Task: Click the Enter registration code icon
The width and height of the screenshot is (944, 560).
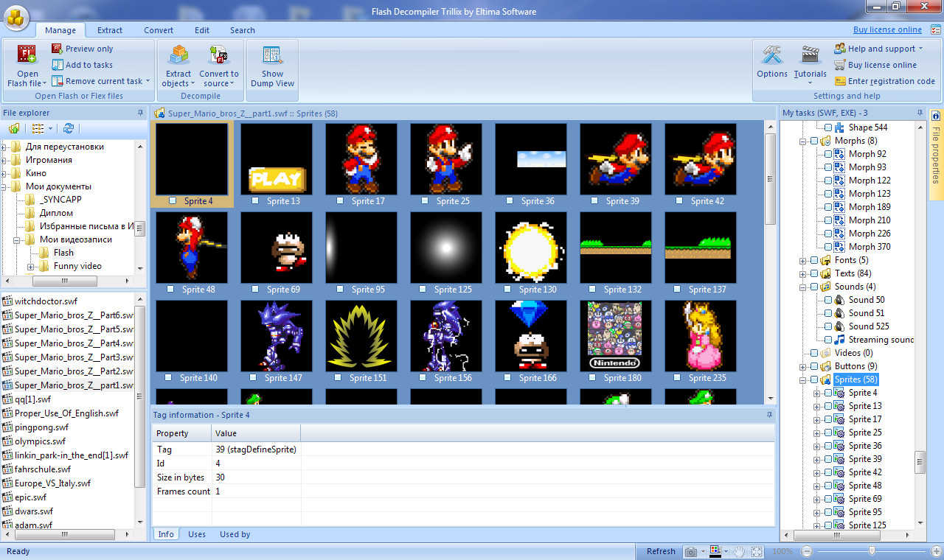Action: (x=840, y=81)
